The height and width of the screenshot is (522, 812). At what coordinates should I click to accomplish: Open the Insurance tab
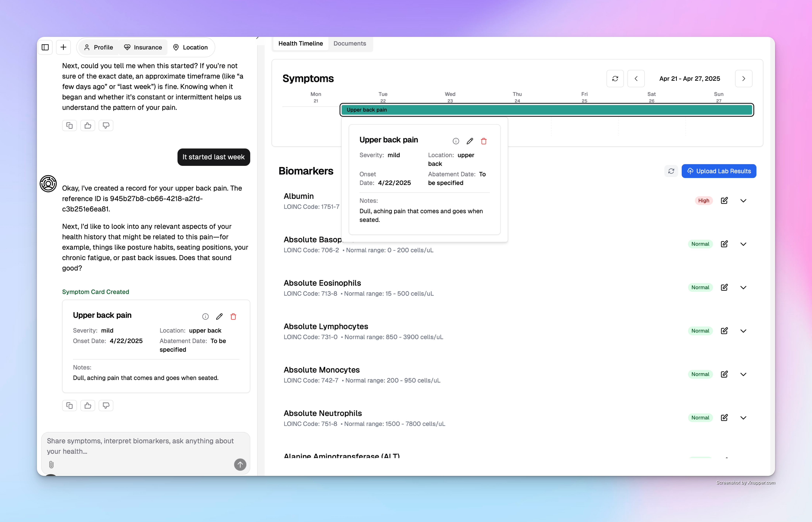coord(143,47)
